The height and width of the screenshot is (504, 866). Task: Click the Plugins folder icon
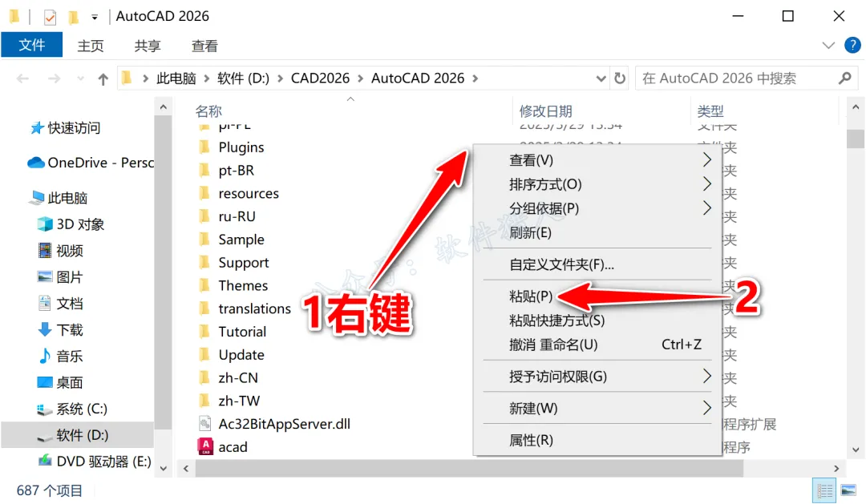204,147
